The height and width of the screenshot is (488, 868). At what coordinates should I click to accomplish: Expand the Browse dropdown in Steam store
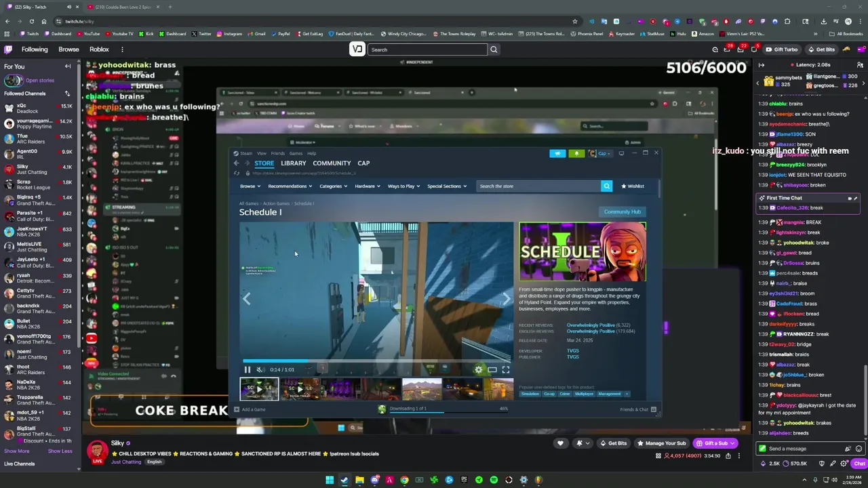click(x=250, y=186)
